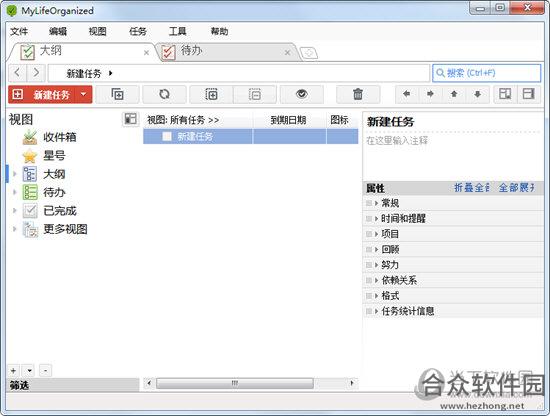550x416 pixels.
Task: Expand the 已完成 sidebar tree arrow
Action: pyautogui.click(x=15, y=210)
